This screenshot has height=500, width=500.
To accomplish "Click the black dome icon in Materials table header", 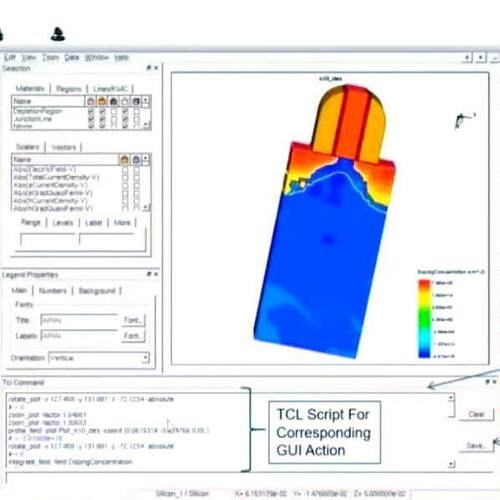I will (x=114, y=101).
